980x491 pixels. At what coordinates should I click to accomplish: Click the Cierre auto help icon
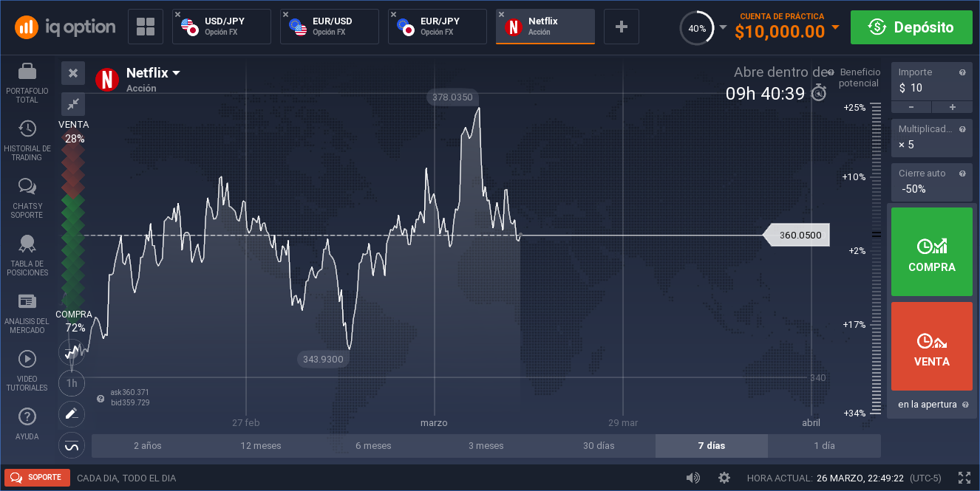[962, 174]
